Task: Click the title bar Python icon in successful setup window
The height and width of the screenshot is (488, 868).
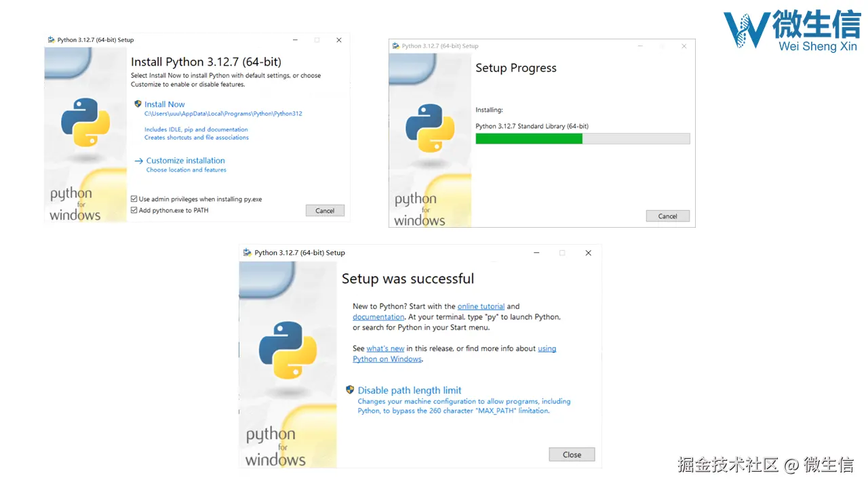Action: [248, 253]
